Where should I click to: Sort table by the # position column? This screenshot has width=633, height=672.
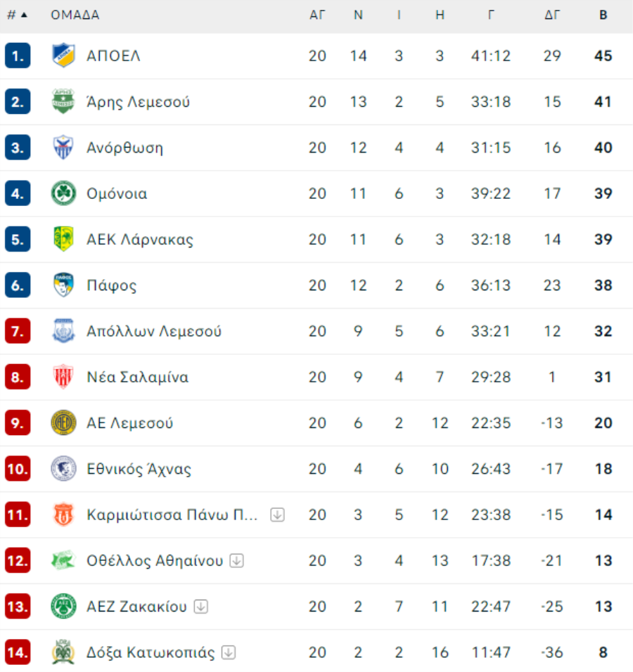click(x=17, y=15)
